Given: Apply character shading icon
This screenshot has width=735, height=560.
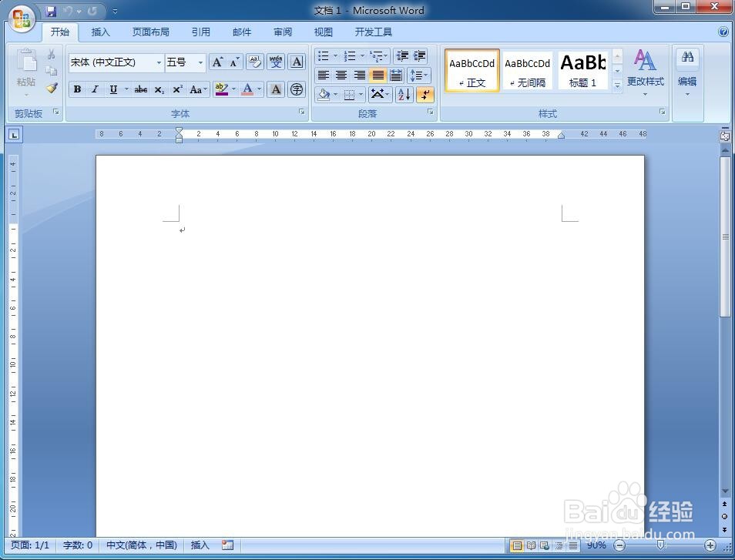Looking at the screenshot, I should 276,89.
